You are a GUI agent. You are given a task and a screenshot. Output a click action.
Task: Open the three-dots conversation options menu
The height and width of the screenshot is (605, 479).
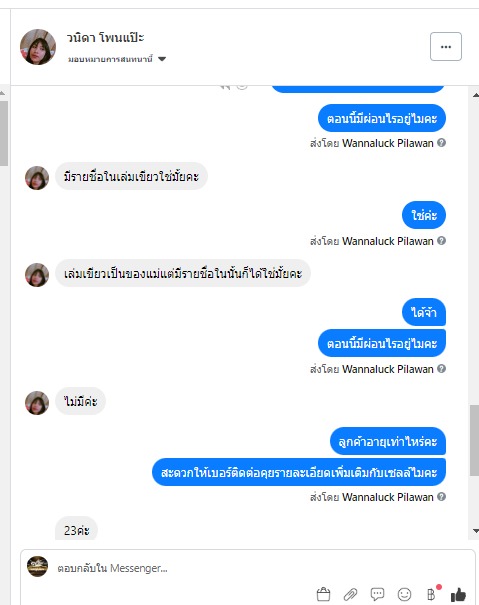[x=446, y=47]
